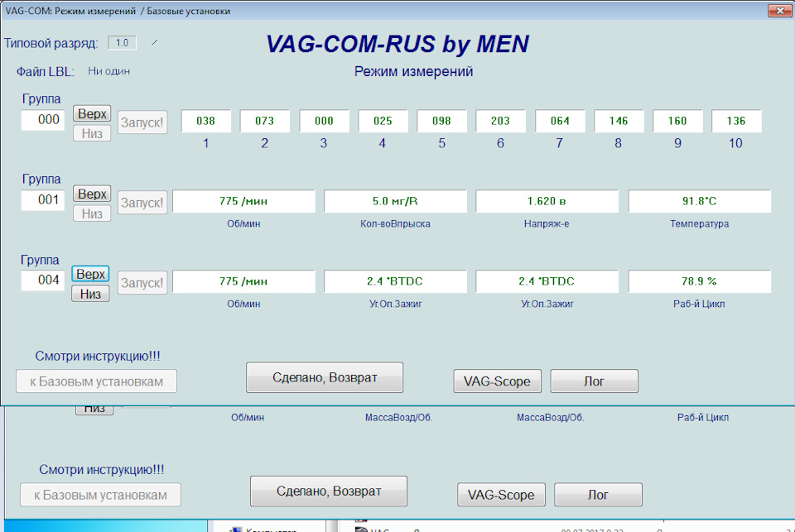Click the 5.0 мг/R injection quantity value
This screenshot has height=532, width=795.
tap(396, 201)
